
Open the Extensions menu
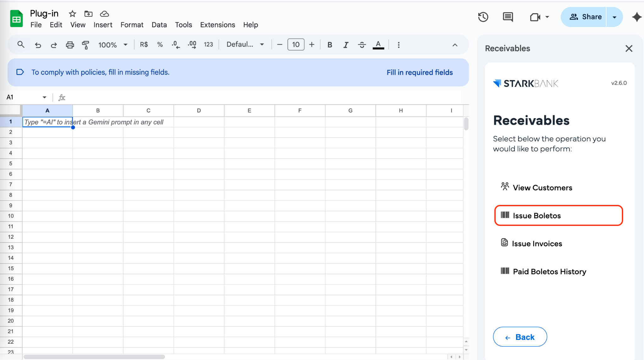coord(217,25)
